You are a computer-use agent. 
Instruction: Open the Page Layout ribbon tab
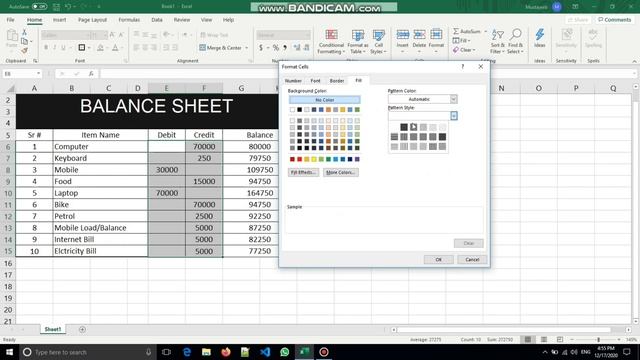[x=92, y=20]
